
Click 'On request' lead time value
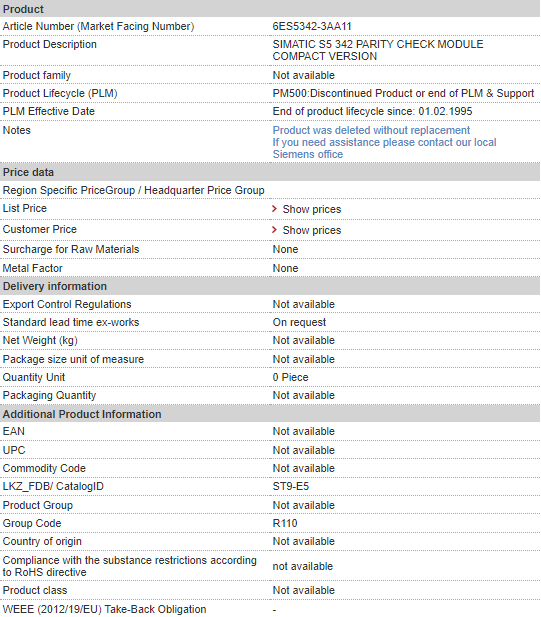[x=299, y=322]
